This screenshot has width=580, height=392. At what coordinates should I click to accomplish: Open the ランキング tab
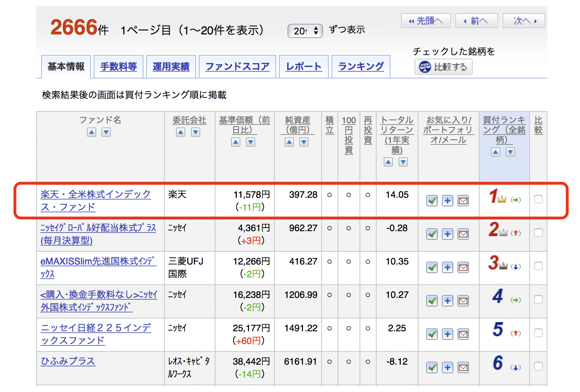pyautogui.click(x=361, y=66)
